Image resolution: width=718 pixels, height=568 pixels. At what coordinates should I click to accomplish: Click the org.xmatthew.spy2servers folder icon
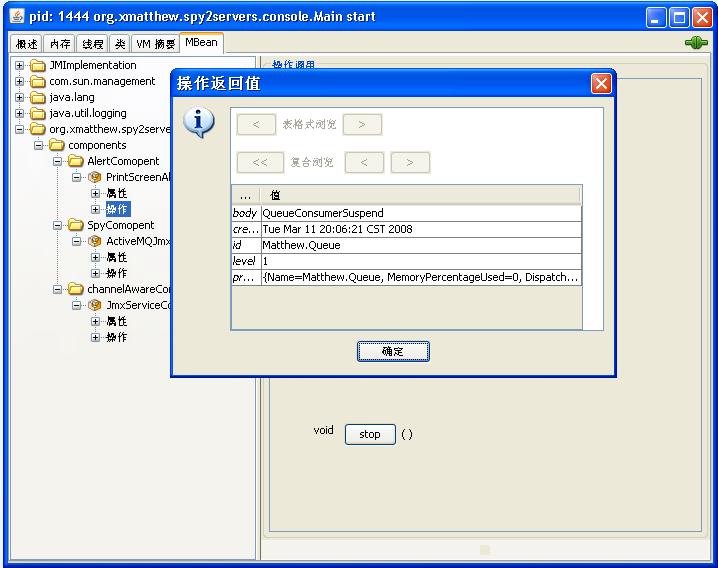[x=38, y=130]
